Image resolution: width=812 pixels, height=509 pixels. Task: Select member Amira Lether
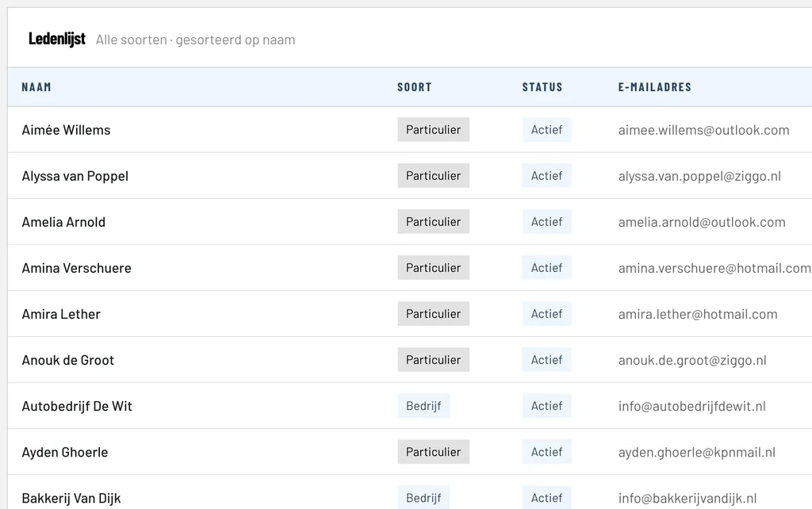click(61, 314)
